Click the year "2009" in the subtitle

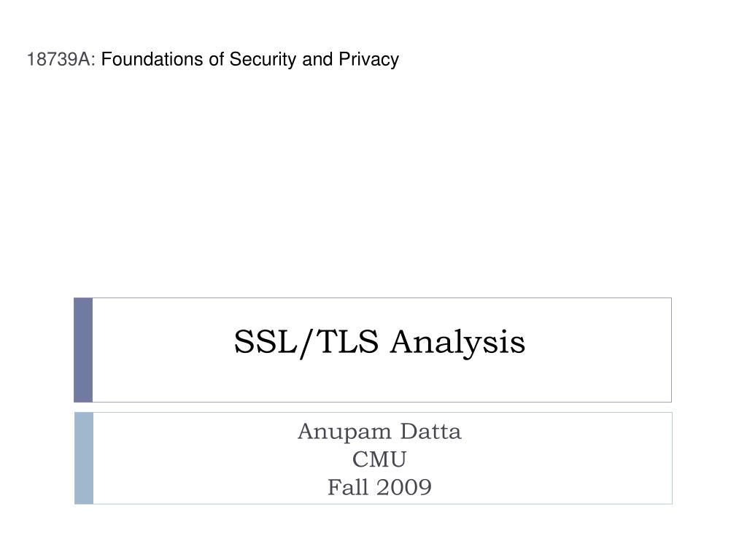tap(403, 487)
